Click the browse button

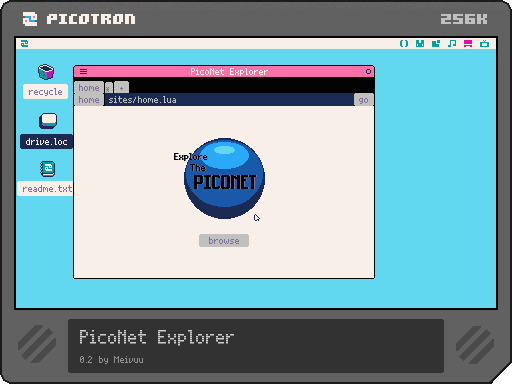(x=224, y=241)
